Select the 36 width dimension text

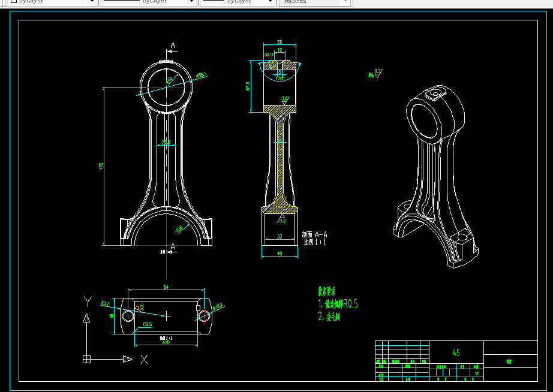[279, 42]
